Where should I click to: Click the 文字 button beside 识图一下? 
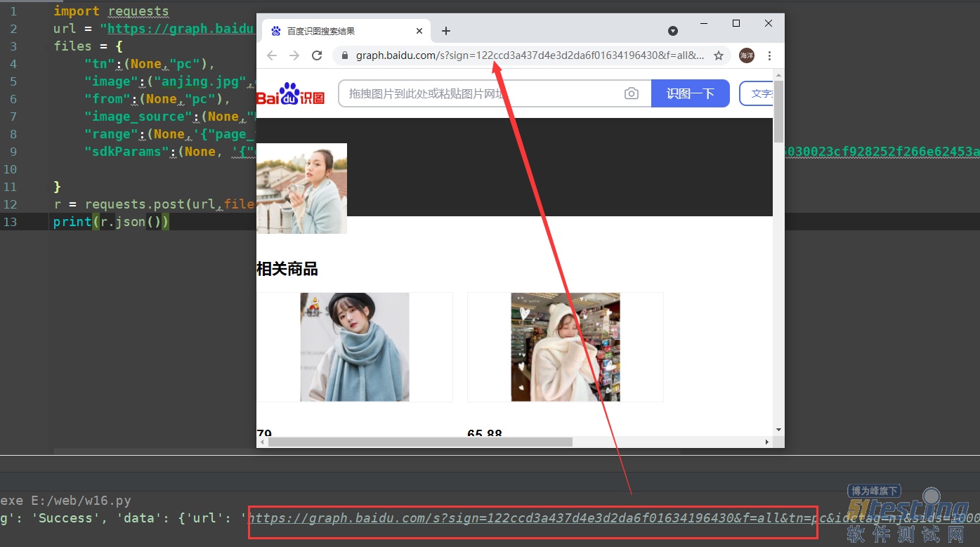[x=757, y=93]
